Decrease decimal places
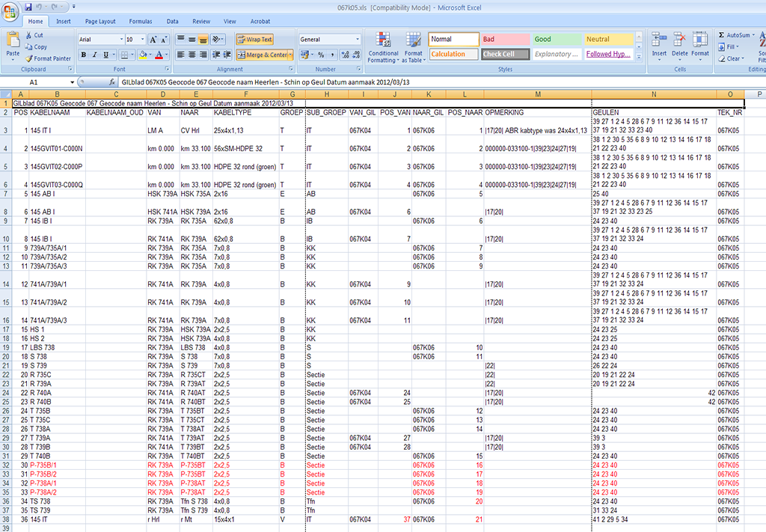Image resolution: width=766 pixels, height=532 pixels. pyautogui.click(x=356, y=55)
